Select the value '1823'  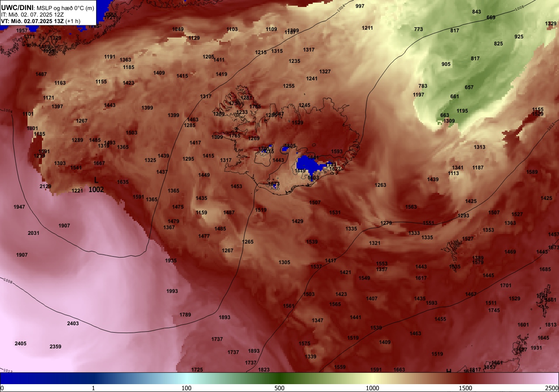pyautogui.click(x=264, y=370)
